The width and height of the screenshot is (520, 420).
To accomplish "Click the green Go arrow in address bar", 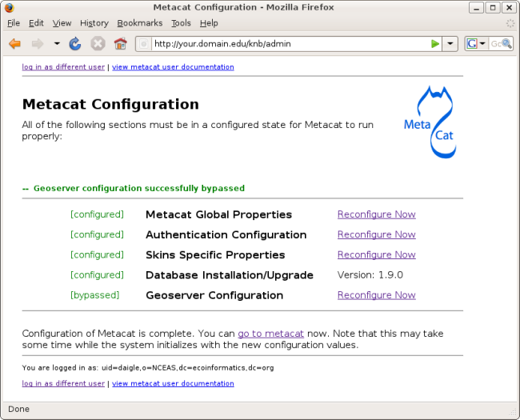I will (435, 43).
